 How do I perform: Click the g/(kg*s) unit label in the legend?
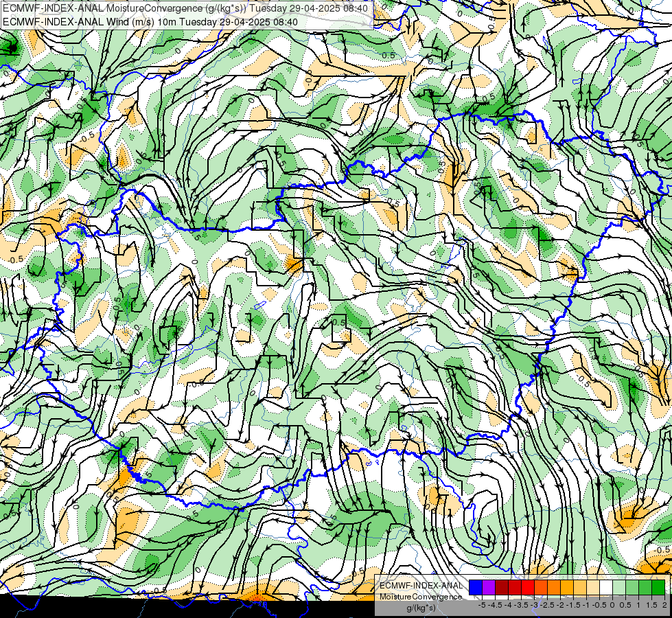(x=421, y=608)
